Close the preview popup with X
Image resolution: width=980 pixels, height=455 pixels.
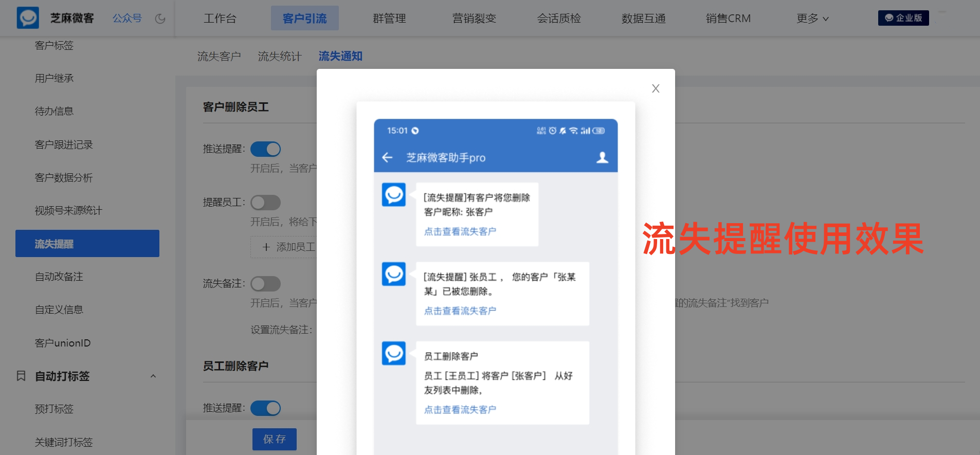656,88
